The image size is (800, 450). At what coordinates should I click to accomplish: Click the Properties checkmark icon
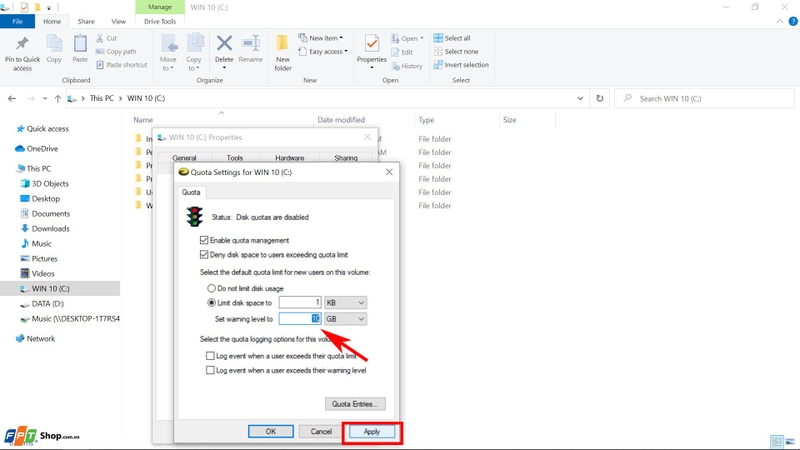[371, 44]
